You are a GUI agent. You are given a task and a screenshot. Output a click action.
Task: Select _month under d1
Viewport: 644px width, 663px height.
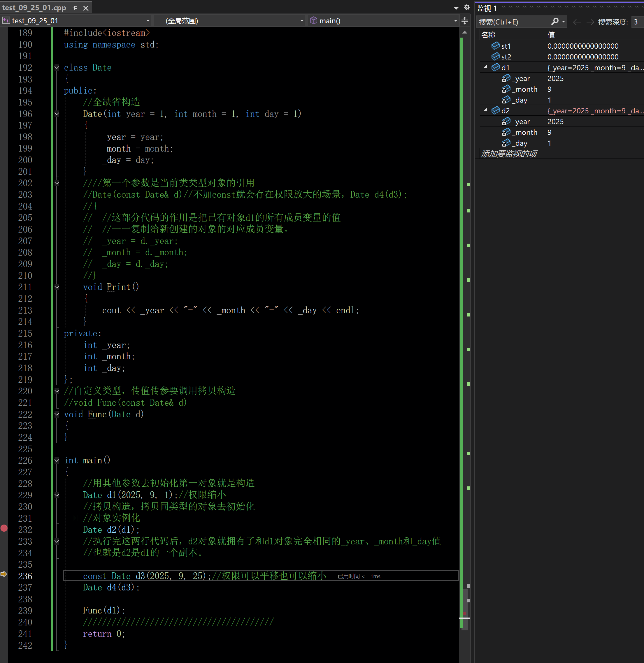[x=562, y=89]
